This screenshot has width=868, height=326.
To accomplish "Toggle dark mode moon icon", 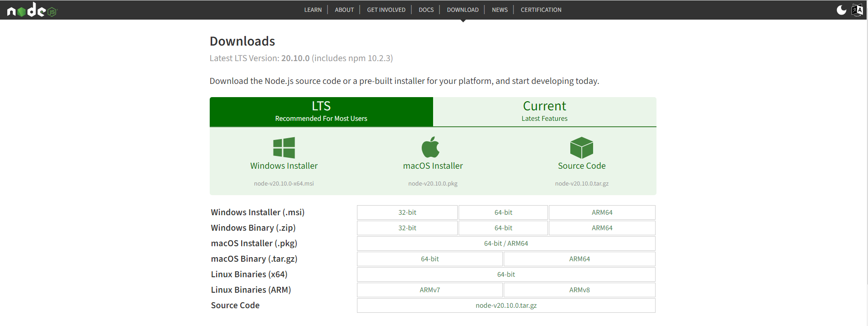I will point(842,10).
